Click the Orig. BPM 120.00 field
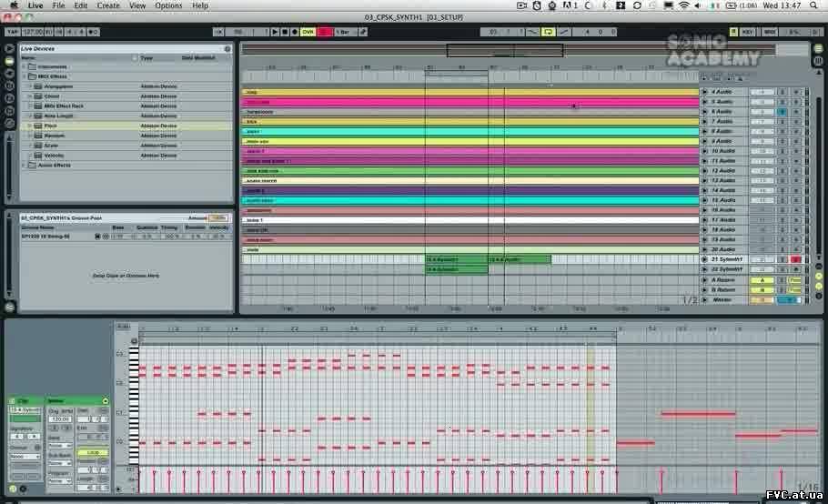 click(x=60, y=419)
